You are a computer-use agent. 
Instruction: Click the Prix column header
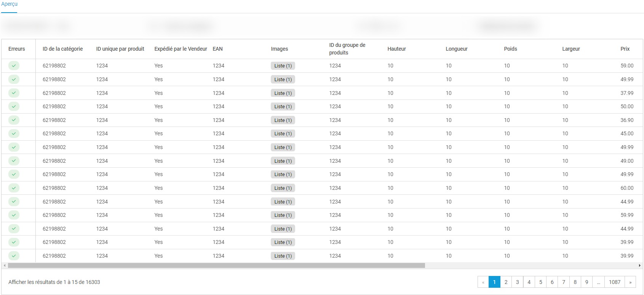625,49
